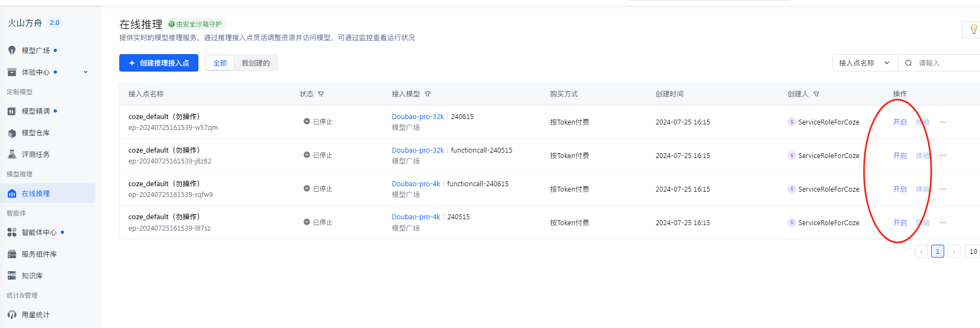Open more options for ep-20240725161539-j8z82
Screen dimensions: 980x328
point(943,155)
